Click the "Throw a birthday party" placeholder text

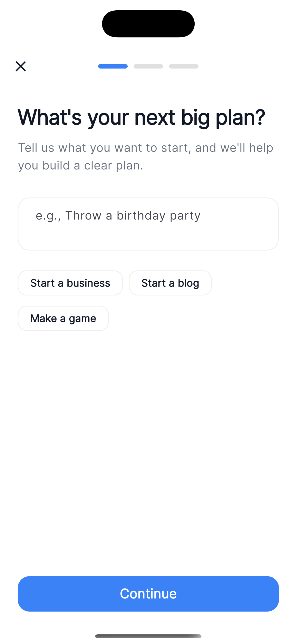[118, 215]
